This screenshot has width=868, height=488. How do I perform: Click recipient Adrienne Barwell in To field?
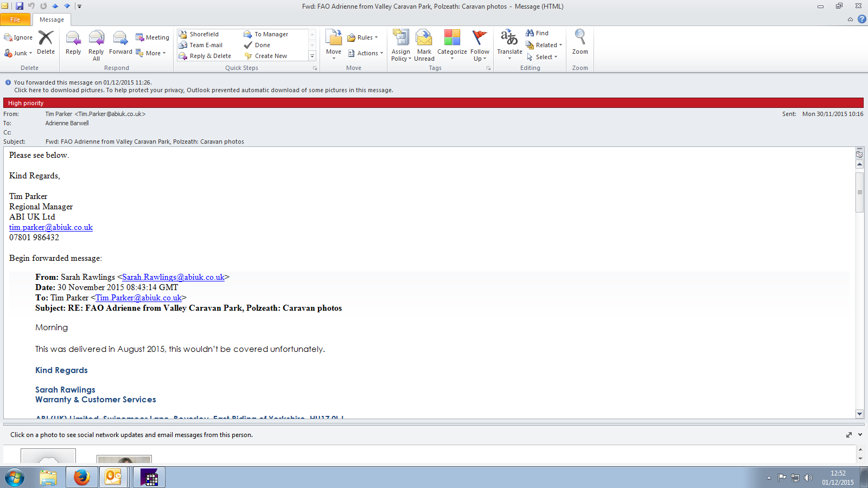[x=67, y=123]
